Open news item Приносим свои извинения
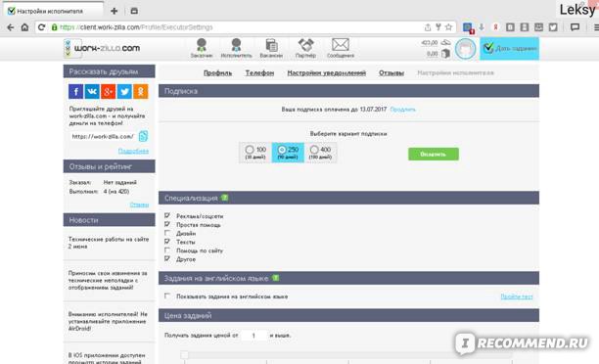 click(108, 280)
